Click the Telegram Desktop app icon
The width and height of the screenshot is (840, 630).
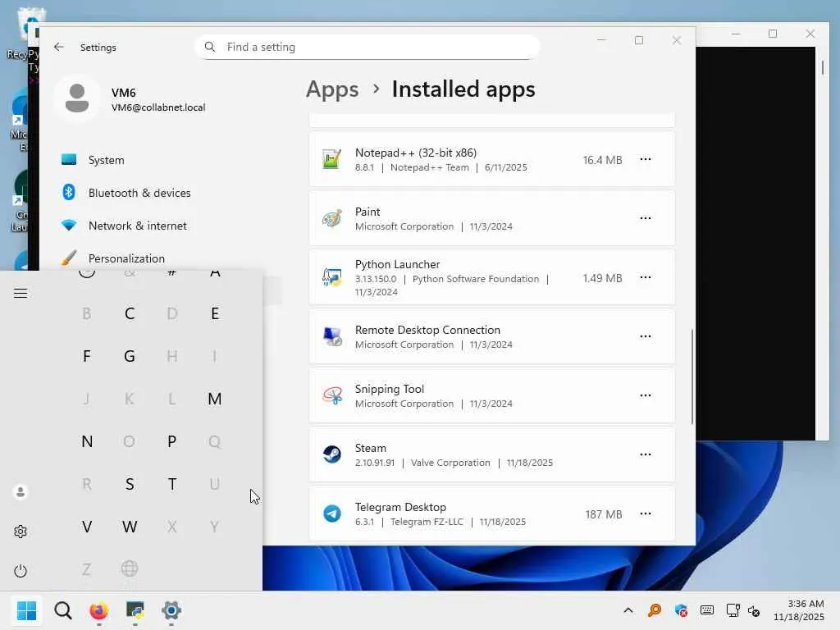click(331, 514)
